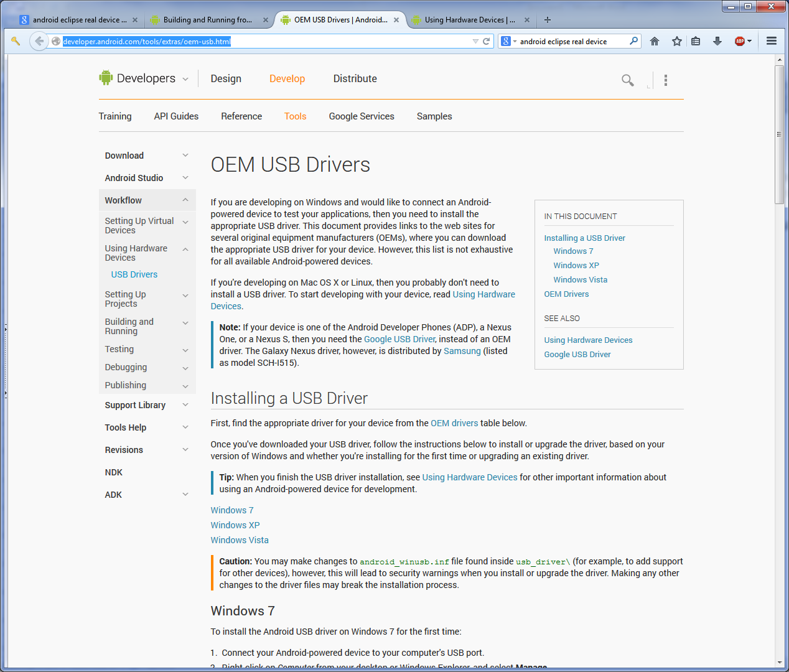The image size is (789, 672).
Task: Bookmark this page with the star icon
Action: pyautogui.click(x=677, y=41)
